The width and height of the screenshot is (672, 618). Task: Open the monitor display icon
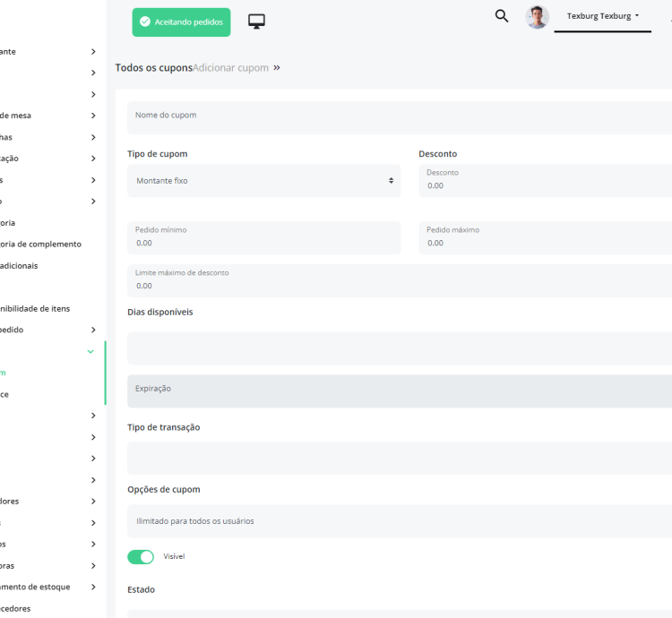[x=257, y=21]
